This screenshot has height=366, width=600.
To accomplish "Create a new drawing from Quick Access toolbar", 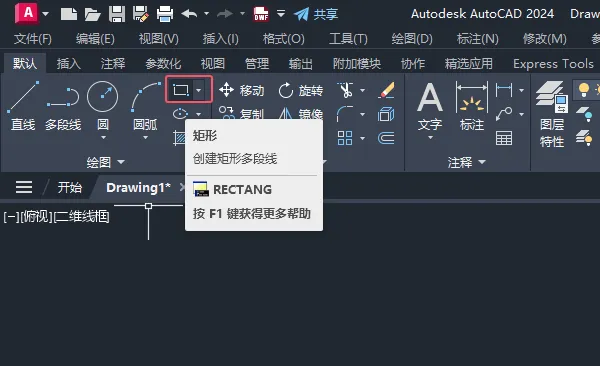I will point(69,14).
